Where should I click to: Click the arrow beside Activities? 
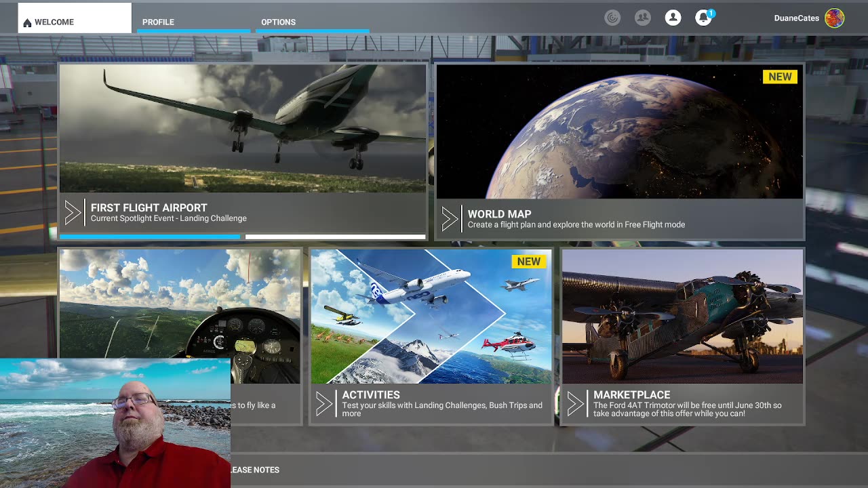point(324,405)
